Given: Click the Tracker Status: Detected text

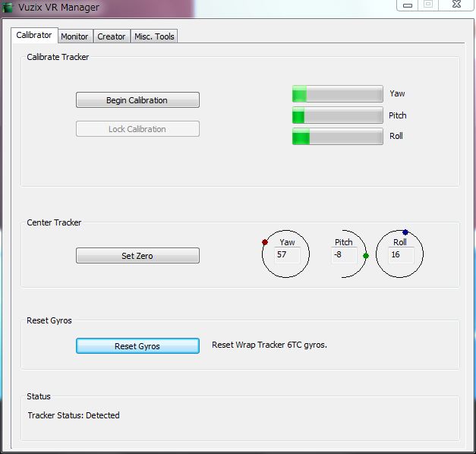Looking at the screenshot, I should 74,415.
